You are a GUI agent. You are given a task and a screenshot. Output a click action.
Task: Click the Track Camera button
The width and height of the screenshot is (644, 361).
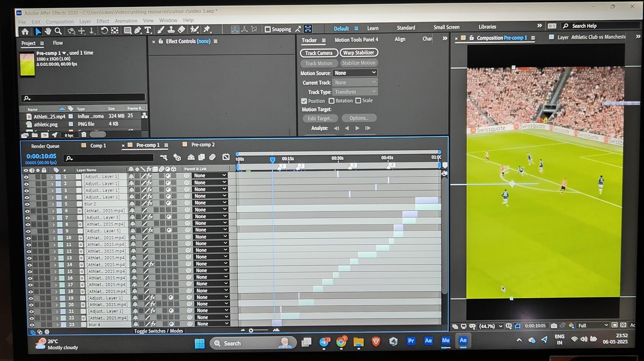point(319,53)
